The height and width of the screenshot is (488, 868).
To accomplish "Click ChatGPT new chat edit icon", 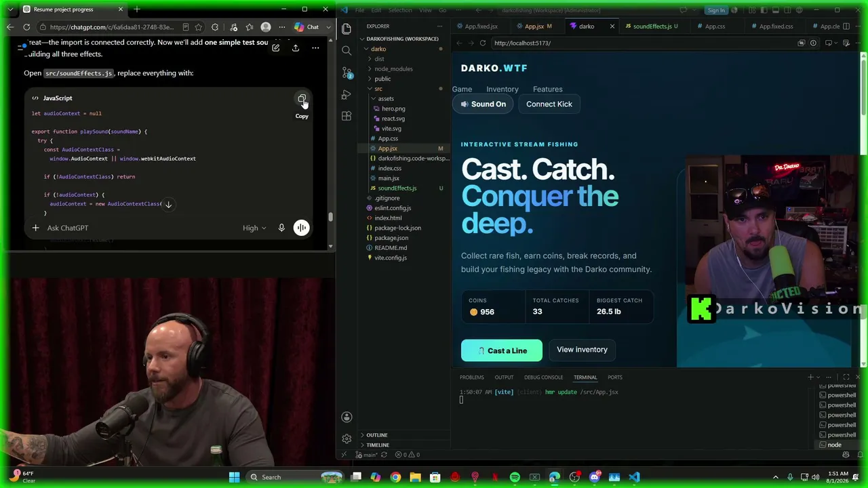I will [275, 47].
